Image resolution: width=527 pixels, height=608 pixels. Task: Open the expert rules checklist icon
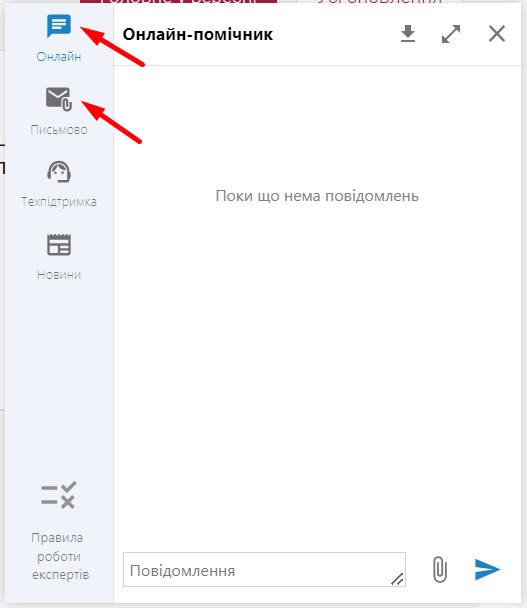pos(59,495)
